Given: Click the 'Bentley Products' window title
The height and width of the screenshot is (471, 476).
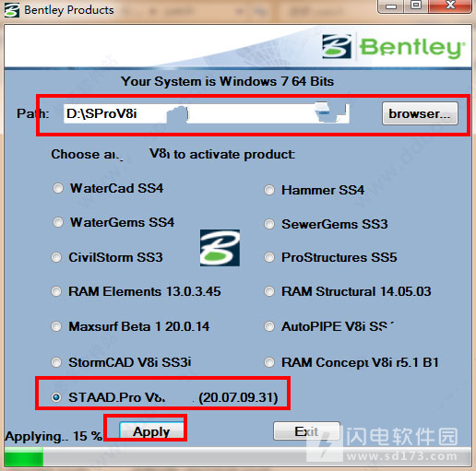Looking at the screenshot, I should [x=69, y=10].
